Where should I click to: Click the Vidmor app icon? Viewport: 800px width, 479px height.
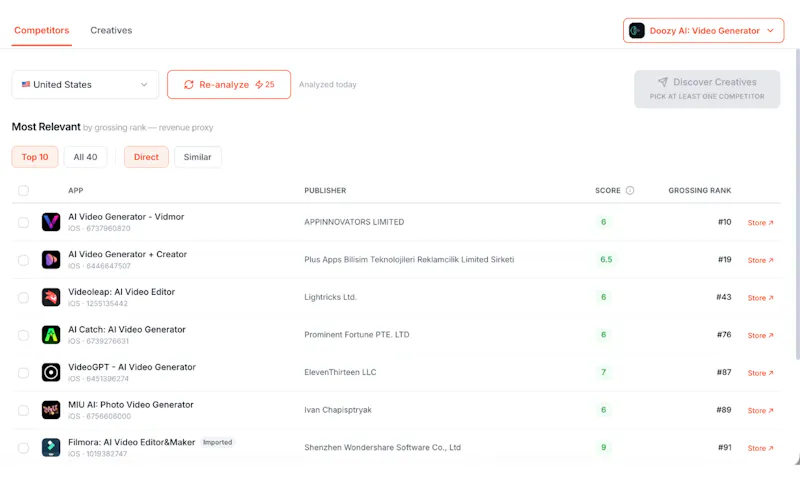pos(51,222)
